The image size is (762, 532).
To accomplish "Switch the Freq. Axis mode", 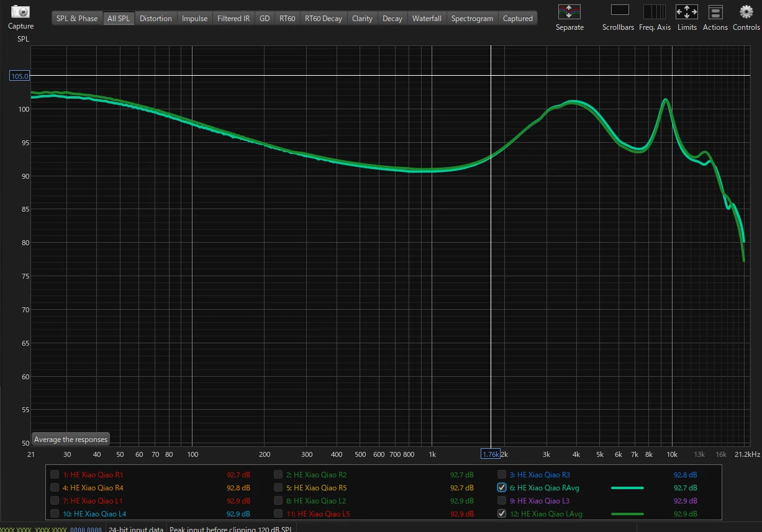I will (655, 11).
